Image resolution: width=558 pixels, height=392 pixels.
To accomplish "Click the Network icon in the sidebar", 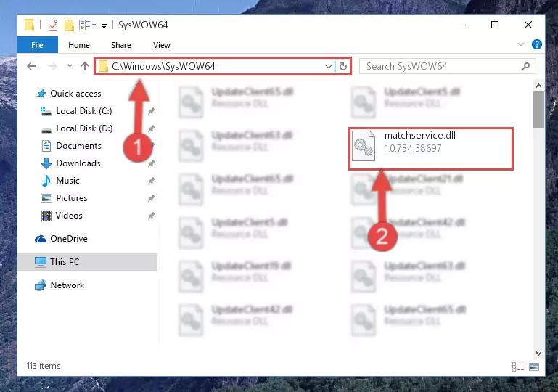I will [x=41, y=285].
